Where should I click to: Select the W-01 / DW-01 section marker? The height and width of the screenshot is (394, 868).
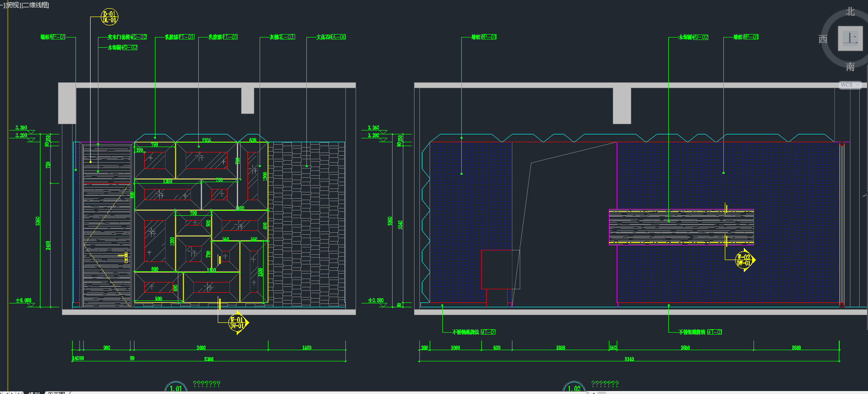tap(237, 323)
